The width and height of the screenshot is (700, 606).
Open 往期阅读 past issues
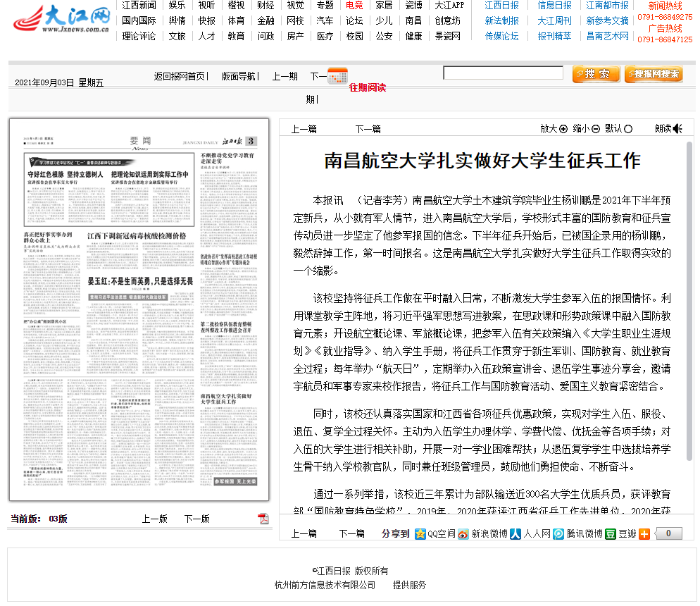368,87
